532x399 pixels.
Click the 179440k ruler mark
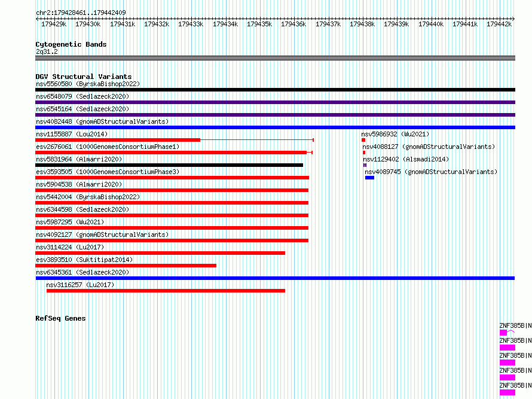tap(431, 24)
